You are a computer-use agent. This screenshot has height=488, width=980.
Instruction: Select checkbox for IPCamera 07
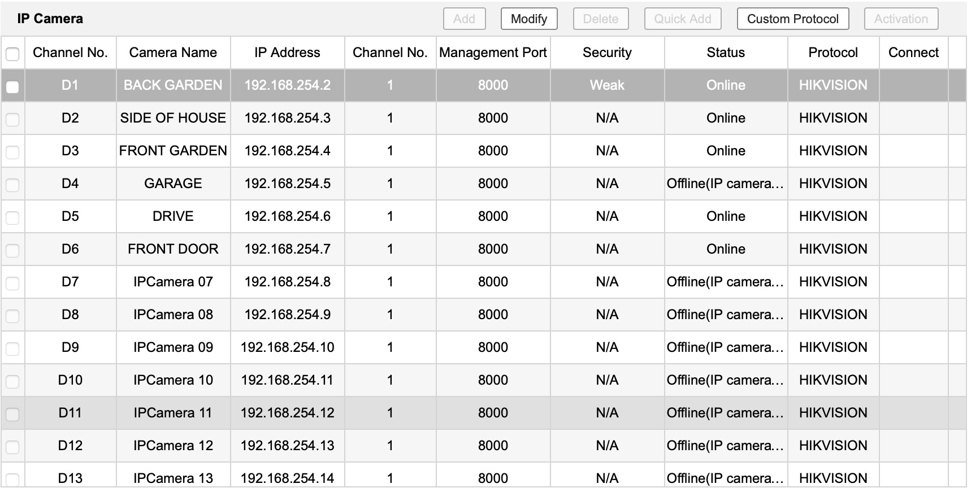12,283
